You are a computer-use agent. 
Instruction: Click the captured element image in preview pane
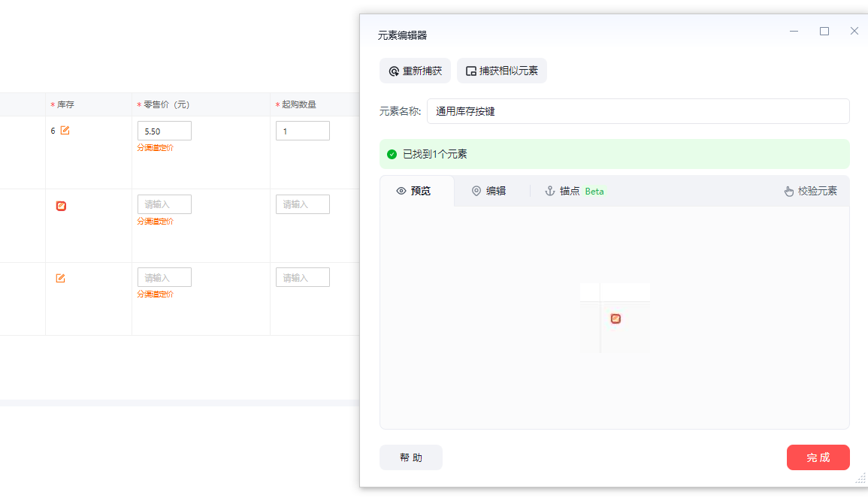[x=615, y=318]
